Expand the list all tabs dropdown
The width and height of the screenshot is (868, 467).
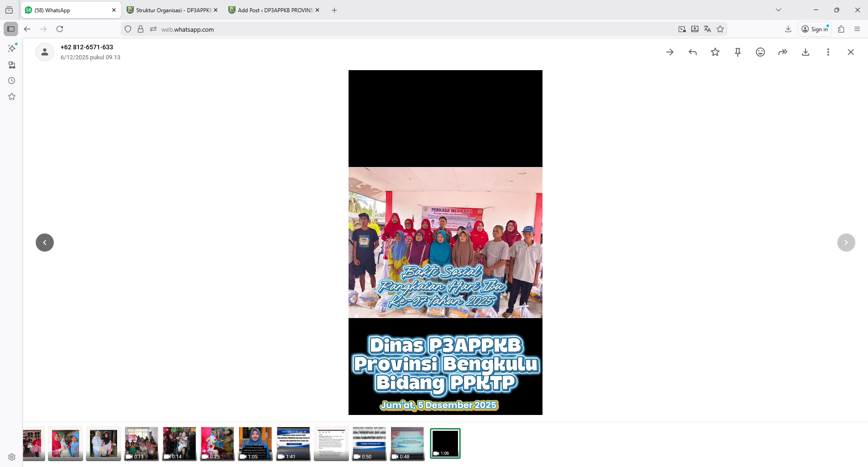coord(778,10)
